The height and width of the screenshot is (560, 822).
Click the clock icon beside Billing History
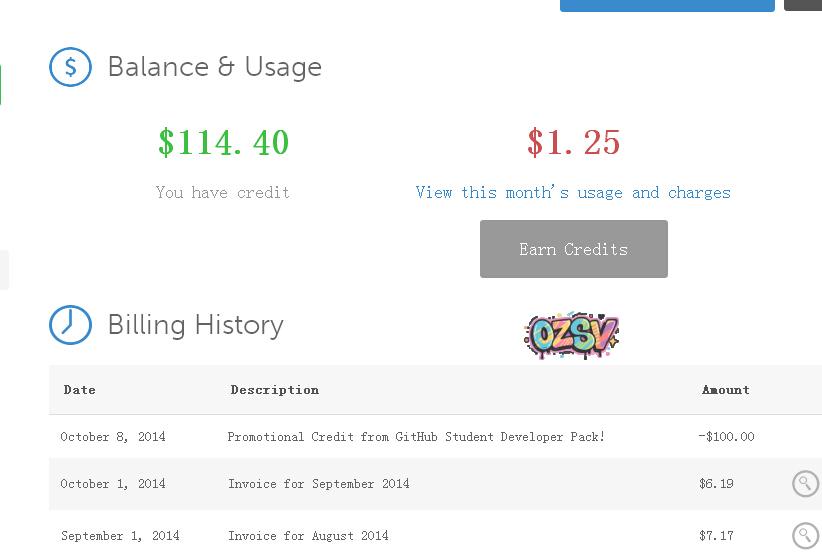(x=70, y=325)
